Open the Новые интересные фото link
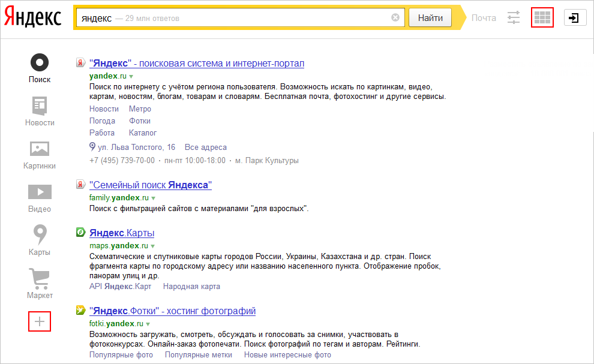Viewport: 594px width, 364px height. coord(287,354)
